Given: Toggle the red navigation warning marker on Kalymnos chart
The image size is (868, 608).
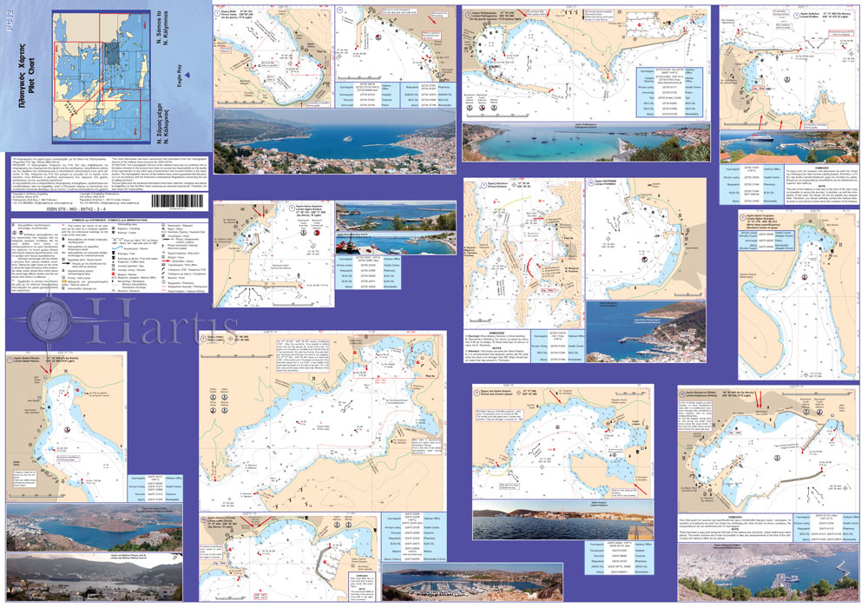Looking at the screenshot, I should pos(759,400).
